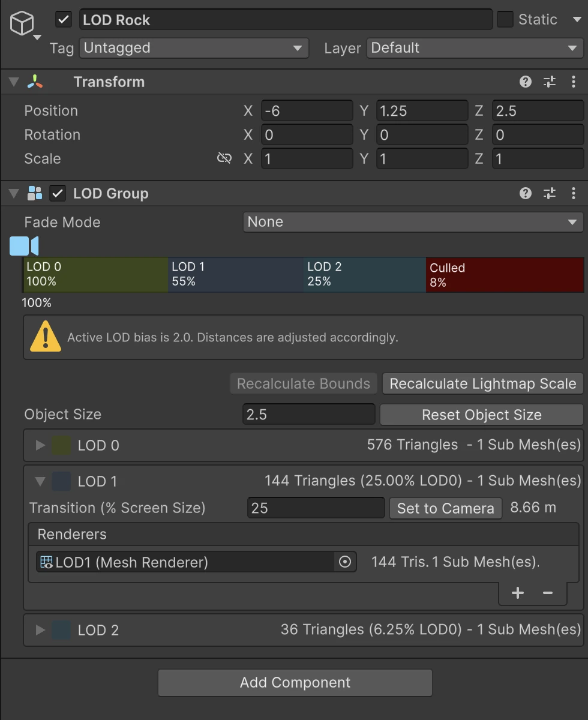This screenshot has height=720, width=588.
Task: Click the LOD Group component icon
Action: pyautogui.click(x=35, y=193)
